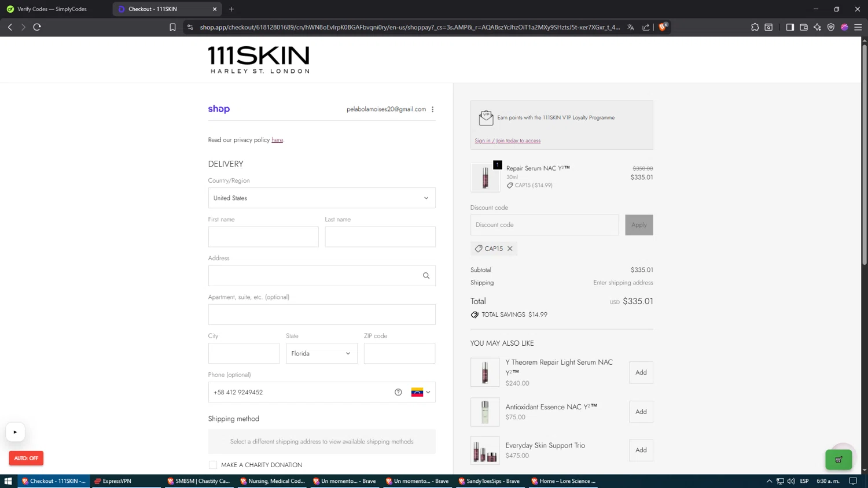868x488 pixels.
Task: Click taskbar volume speaker icon
Action: [791, 481]
